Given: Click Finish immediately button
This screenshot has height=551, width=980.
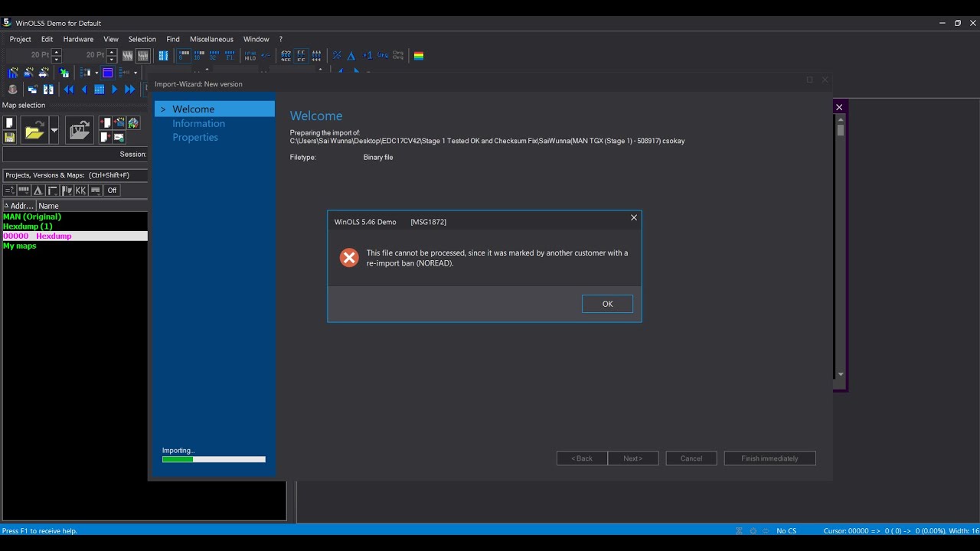Looking at the screenshot, I should click(x=769, y=458).
